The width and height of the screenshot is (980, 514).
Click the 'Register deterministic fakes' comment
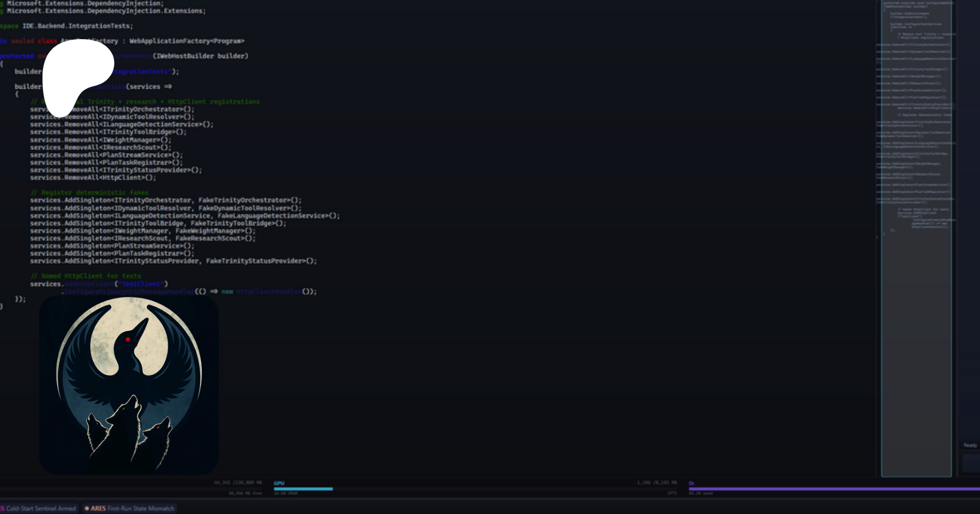click(89, 193)
